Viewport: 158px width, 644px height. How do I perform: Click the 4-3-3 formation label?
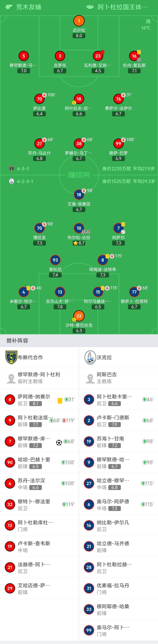coord(23,169)
